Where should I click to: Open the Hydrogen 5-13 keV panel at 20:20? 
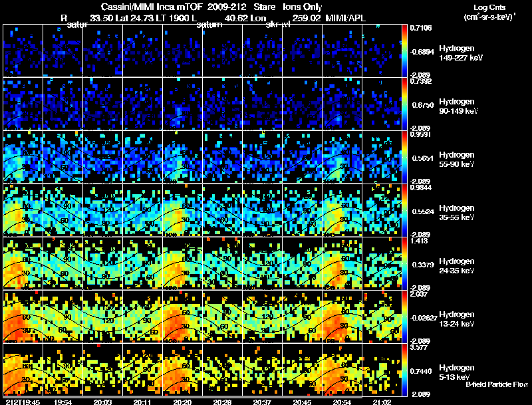[182, 370]
